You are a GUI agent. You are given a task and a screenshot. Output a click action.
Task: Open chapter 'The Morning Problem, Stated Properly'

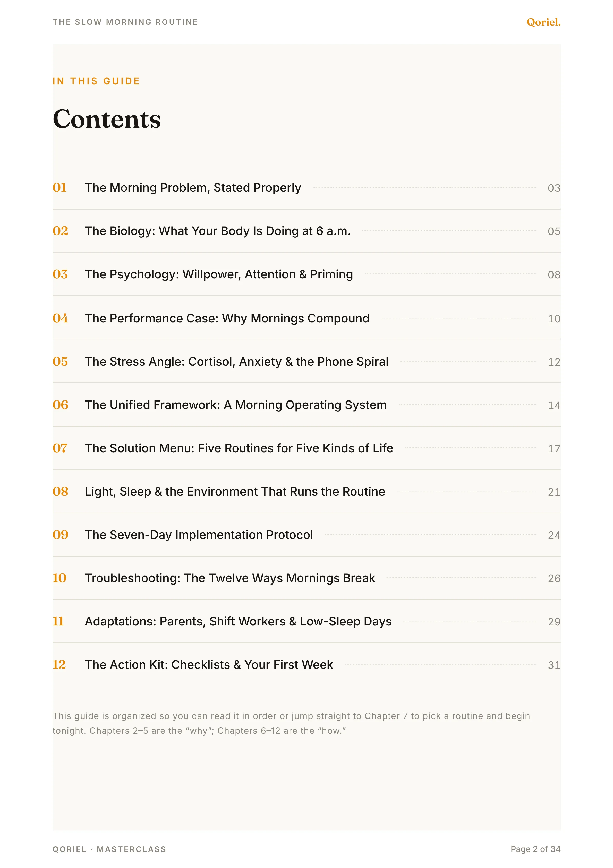[x=193, y=188]
